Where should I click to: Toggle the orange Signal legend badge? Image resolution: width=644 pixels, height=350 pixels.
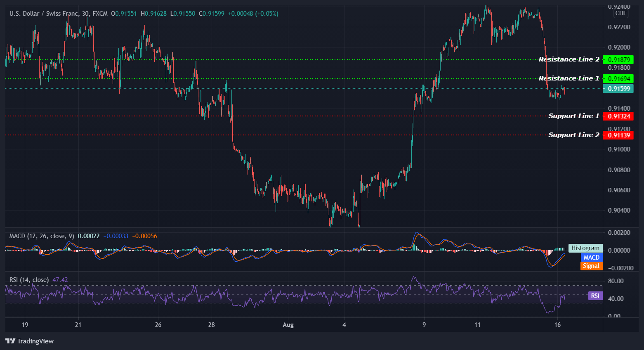coord(591,266)
